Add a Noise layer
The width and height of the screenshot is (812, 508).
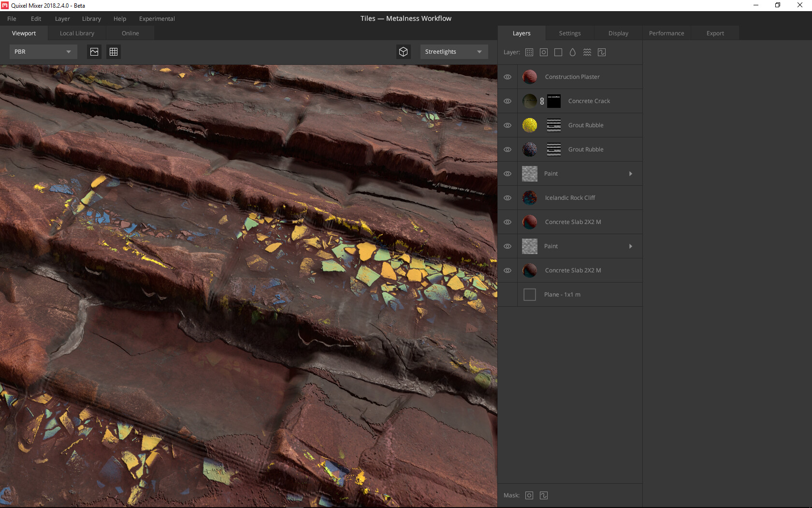pyautogui.click(x=602, y=52)
